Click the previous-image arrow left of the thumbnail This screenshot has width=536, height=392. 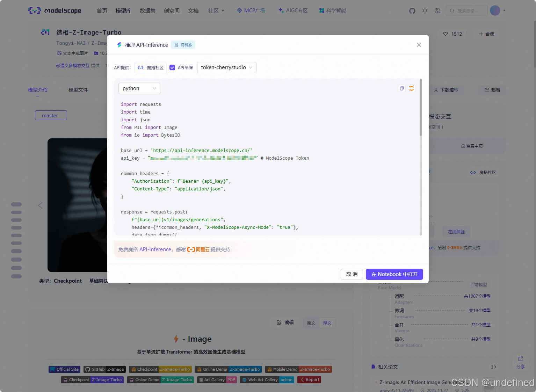[x=41, y=205]
